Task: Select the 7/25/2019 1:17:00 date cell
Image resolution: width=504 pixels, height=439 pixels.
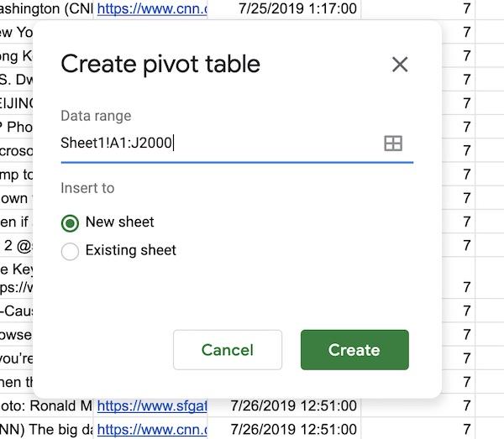Action: pos(284,9)
